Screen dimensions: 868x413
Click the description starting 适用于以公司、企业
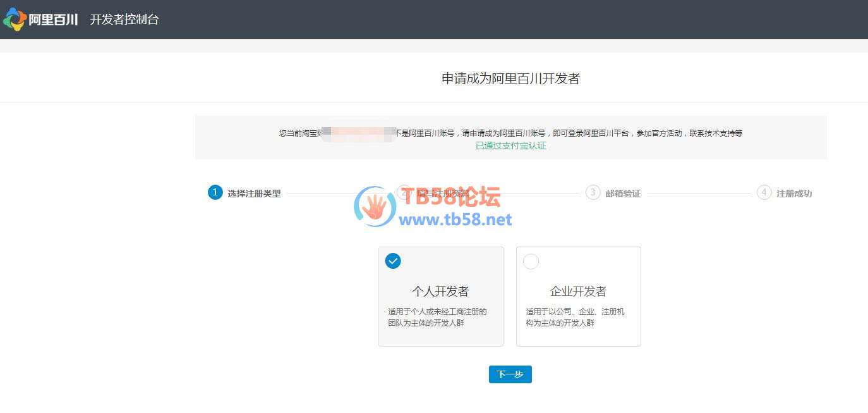coord(575,317)
